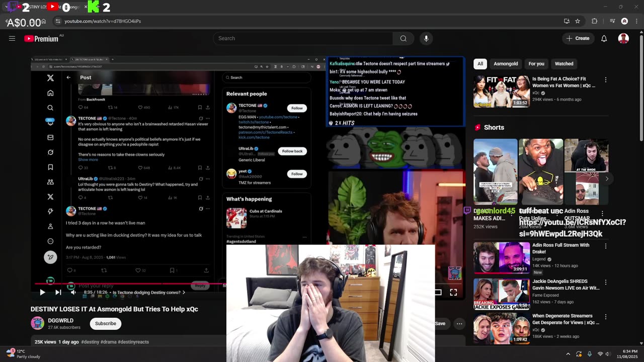Click the browser address bar URL
The width and height of the screenshot is (644, 362).
tap(103, 21)
